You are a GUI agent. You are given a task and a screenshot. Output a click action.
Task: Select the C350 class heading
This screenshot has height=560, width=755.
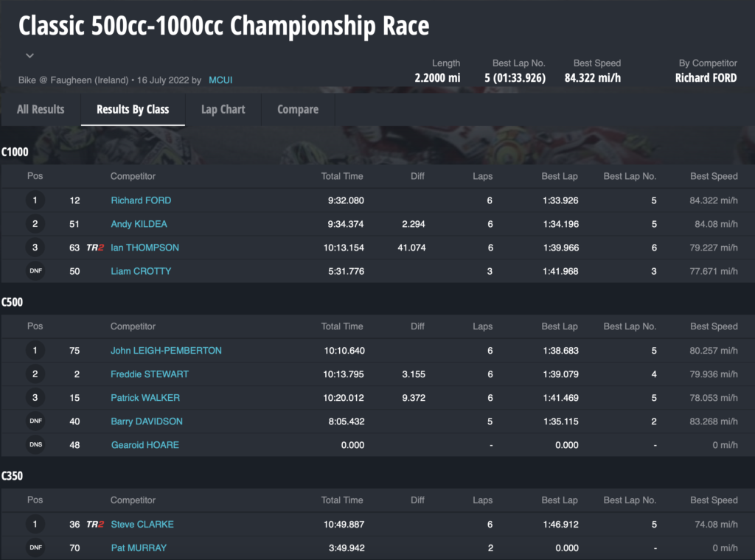(x=12, y=476)
